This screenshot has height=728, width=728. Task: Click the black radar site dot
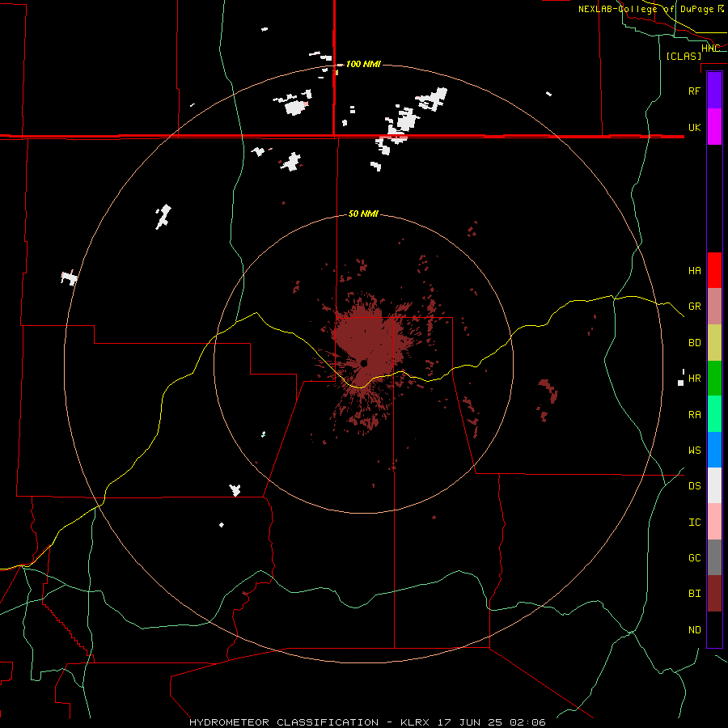pyautogui.click(x=363, y=363)
